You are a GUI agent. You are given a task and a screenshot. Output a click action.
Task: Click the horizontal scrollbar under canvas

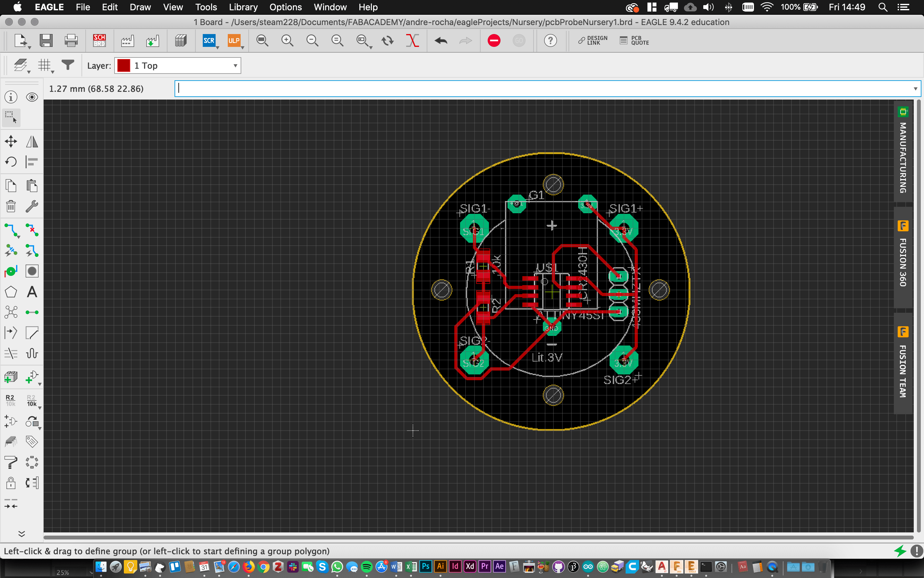coord(478,537)
